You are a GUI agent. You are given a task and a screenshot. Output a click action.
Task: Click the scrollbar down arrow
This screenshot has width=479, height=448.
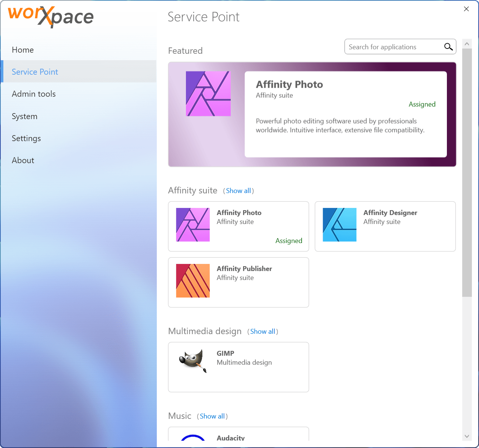coord(467,436)
